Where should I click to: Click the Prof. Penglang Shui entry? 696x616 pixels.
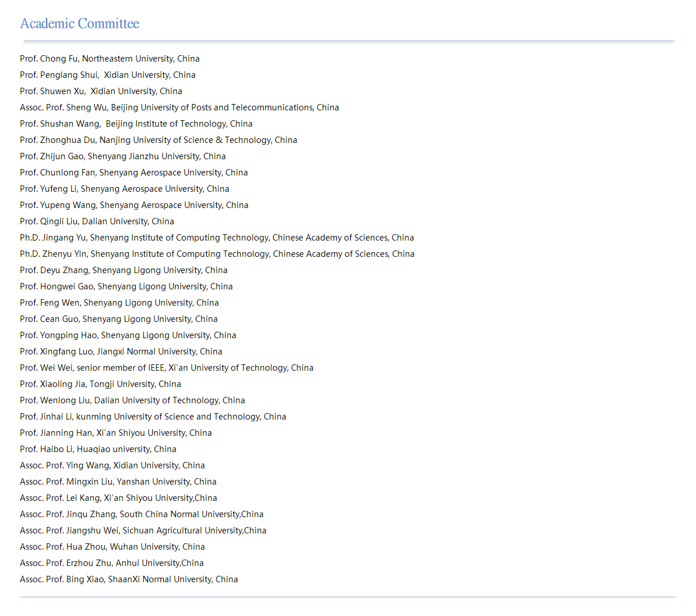(108, 75)
